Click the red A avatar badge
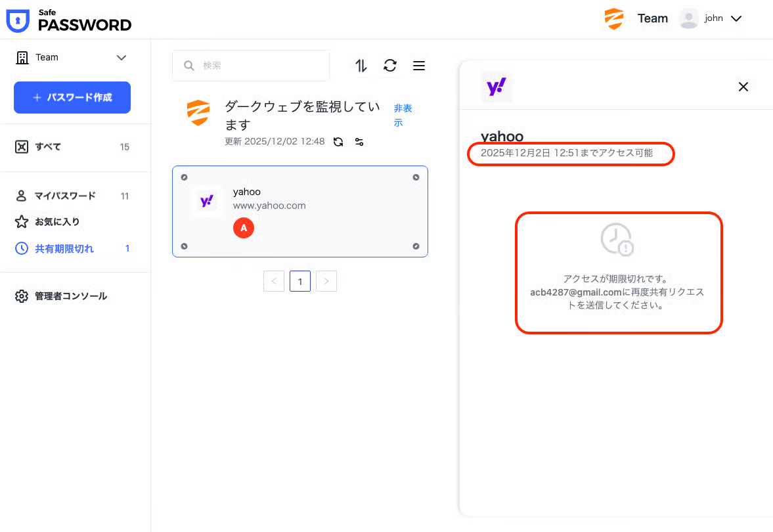The image size is (773, 532). coord(243,228)
